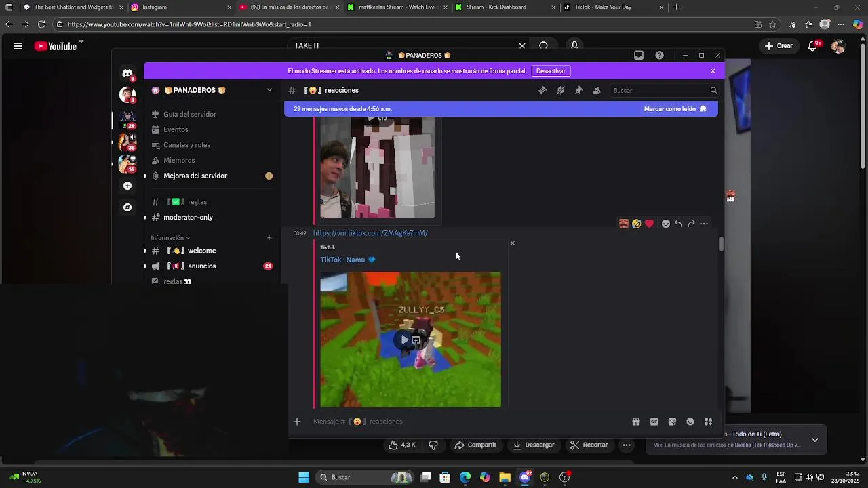Open emoji picker in message bar
The image size is (868, 488).
690,422
